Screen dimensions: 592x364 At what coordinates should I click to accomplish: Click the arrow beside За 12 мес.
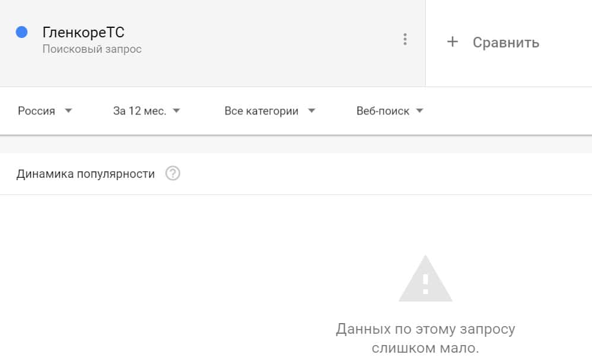176,111
